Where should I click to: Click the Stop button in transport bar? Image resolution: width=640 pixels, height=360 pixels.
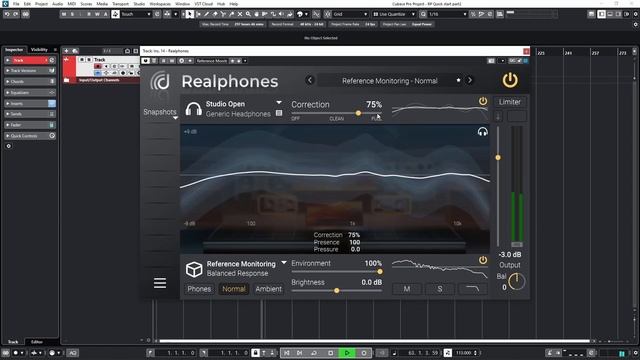[x=331, y=353]
